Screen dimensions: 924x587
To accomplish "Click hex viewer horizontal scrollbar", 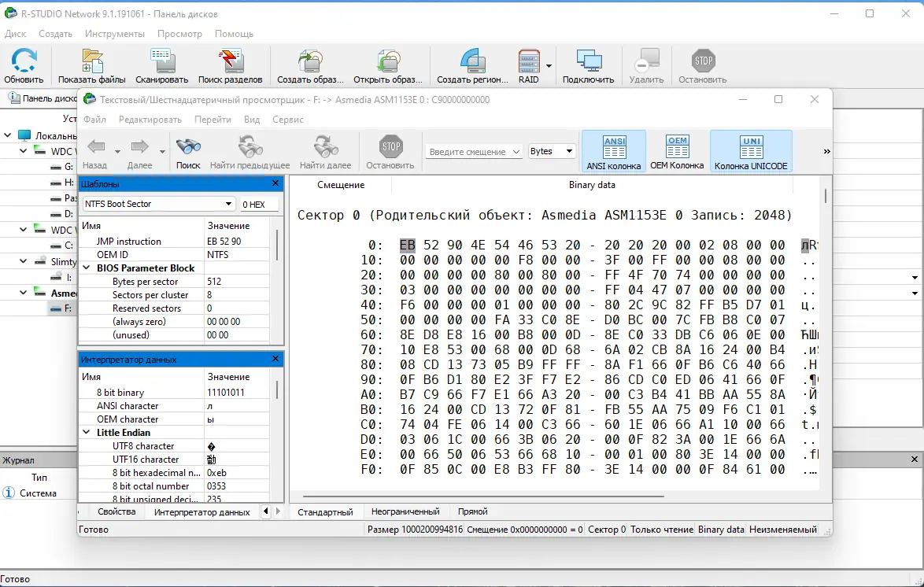I will pos(483,497).
